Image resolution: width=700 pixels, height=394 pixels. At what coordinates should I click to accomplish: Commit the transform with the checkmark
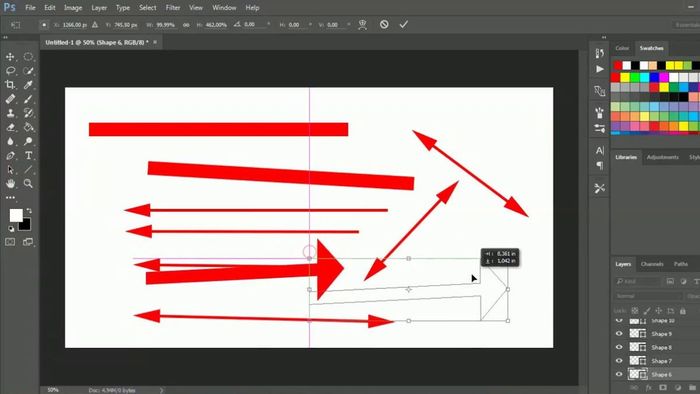coord(404,25)
